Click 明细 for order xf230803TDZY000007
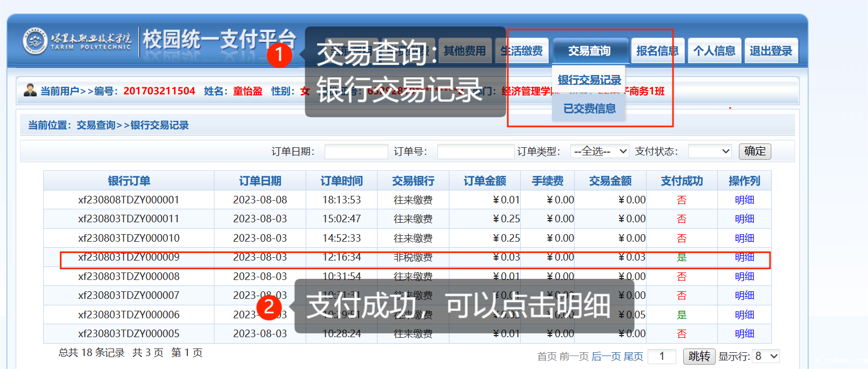The width and height of the screenshot is (868, 369). (744, 295)
